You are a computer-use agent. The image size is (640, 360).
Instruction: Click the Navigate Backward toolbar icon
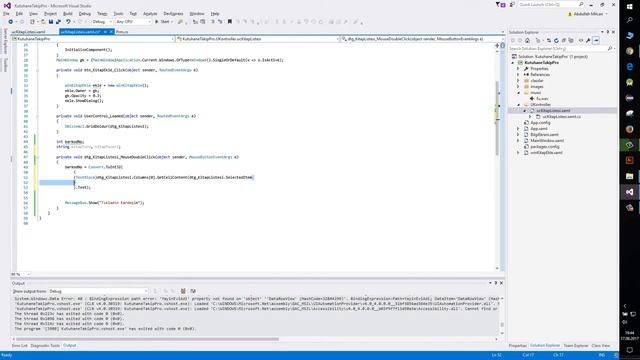[x=11, y=22]
